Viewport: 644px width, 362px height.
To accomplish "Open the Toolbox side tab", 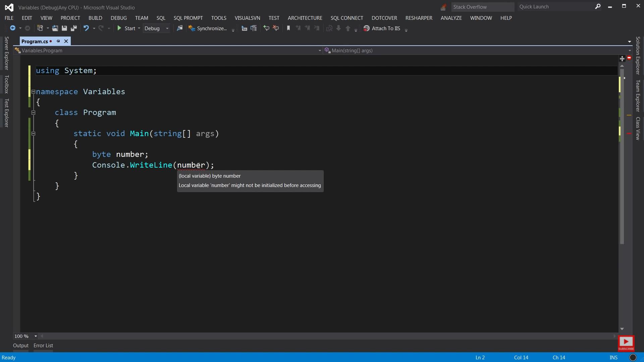I will [6, 84].
